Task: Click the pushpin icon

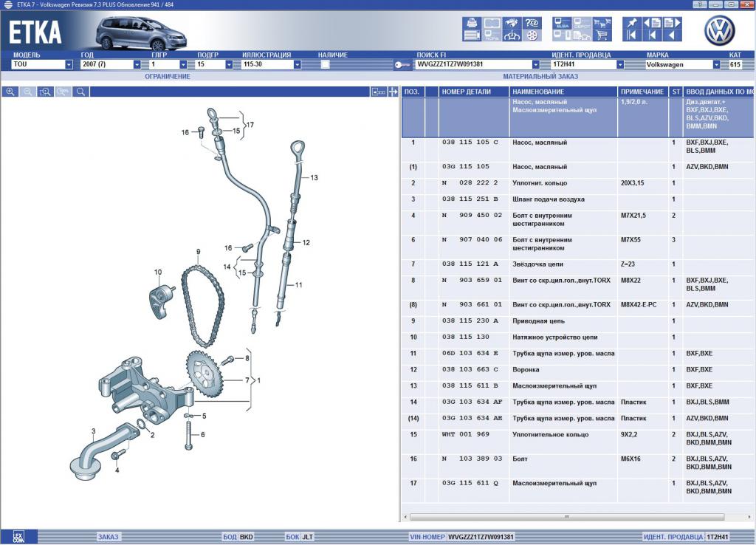Action: click(x=632, y=23)
